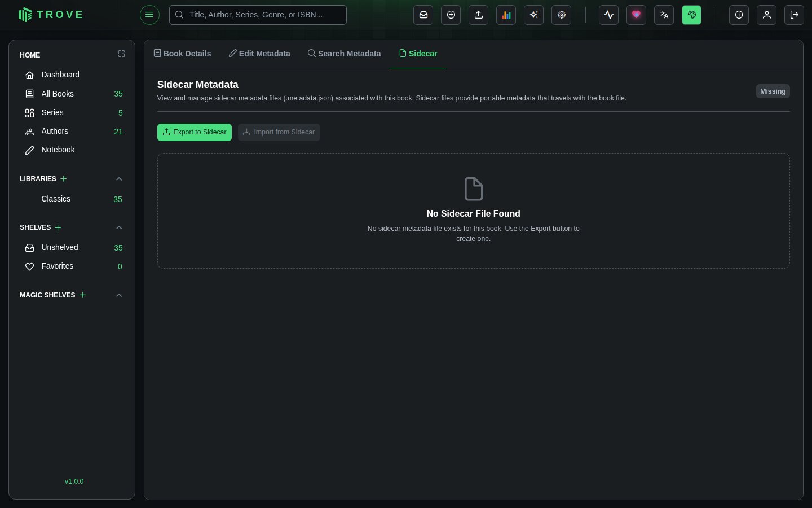This screenshot has width=812, height=508.
Task: Collapse the Libraries section chevron
Action: [x=119, y=179]
